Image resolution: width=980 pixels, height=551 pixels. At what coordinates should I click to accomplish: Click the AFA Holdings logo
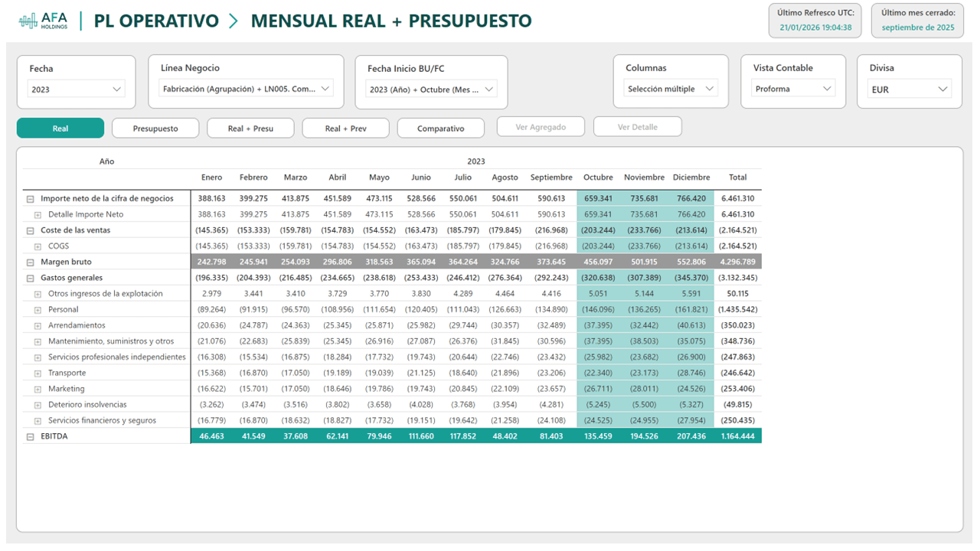(x=44, y=21)
